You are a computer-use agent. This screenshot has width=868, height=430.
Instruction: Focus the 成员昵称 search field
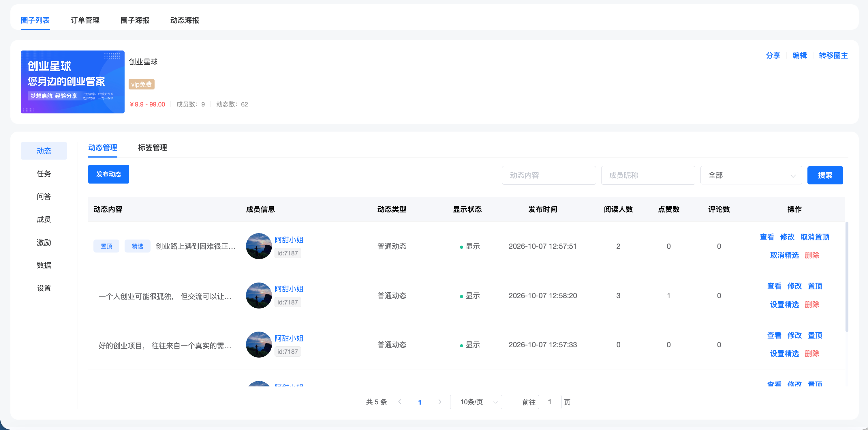648,175
